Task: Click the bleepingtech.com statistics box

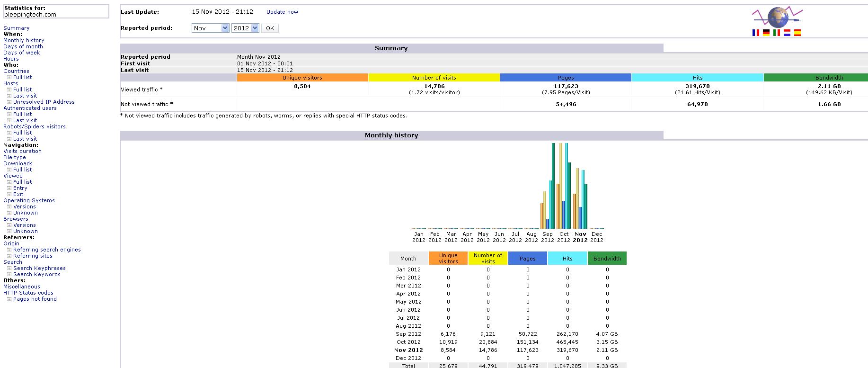Action: (x=56, y=11)
